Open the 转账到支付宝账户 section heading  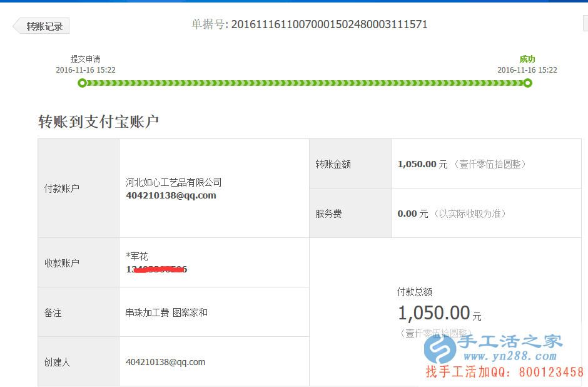point(98,121)
